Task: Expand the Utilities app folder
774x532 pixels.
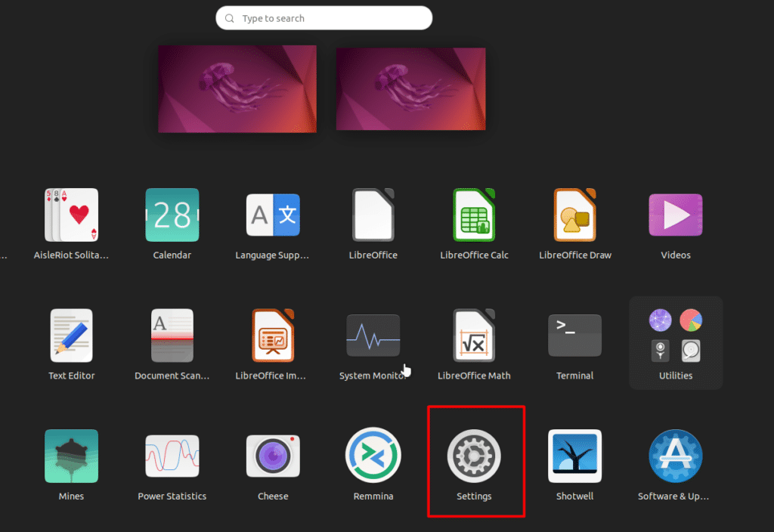Action: tap(675, 335)
